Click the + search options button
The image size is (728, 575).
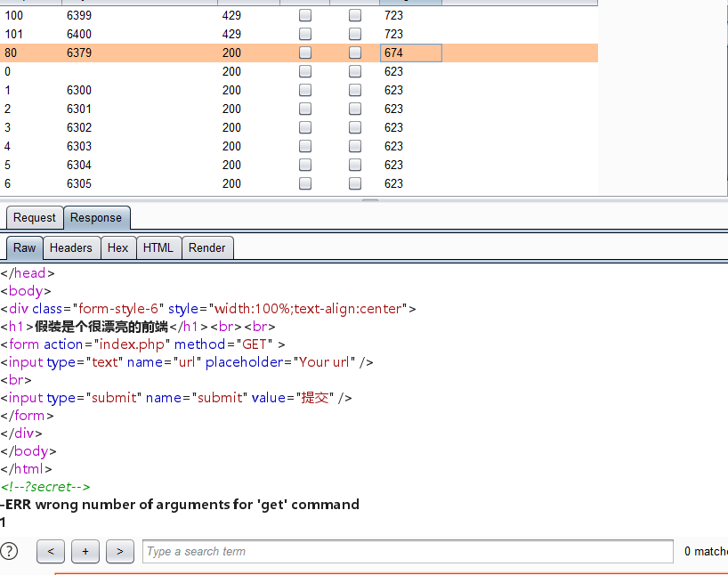(x=85, y=551)
